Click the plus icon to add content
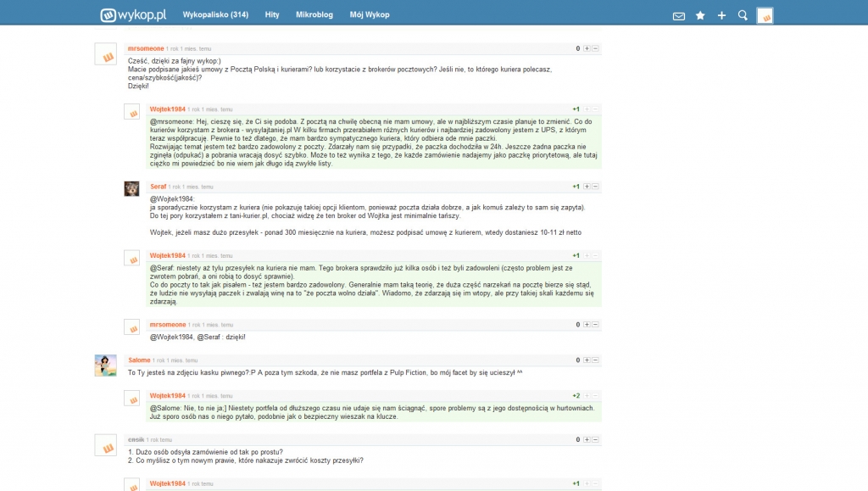The image size is (868, 491). 721,15
